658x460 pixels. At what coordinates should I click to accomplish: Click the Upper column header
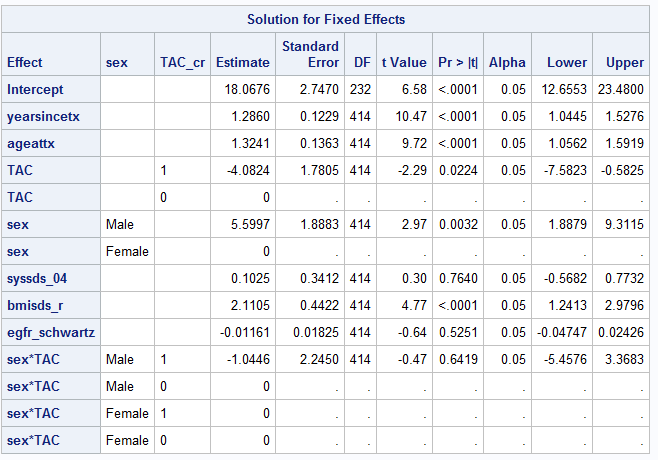click(x=625, y=63)
